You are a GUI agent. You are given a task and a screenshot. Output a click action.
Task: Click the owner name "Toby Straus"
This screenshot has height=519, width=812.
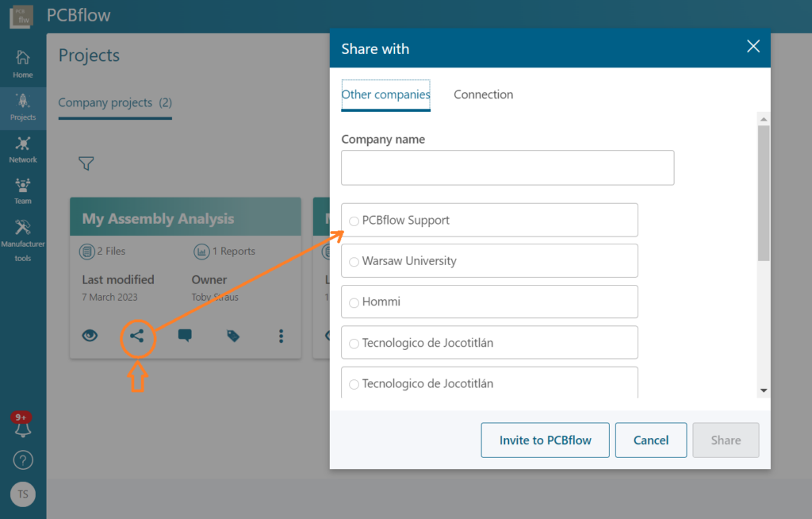(215, 297)
